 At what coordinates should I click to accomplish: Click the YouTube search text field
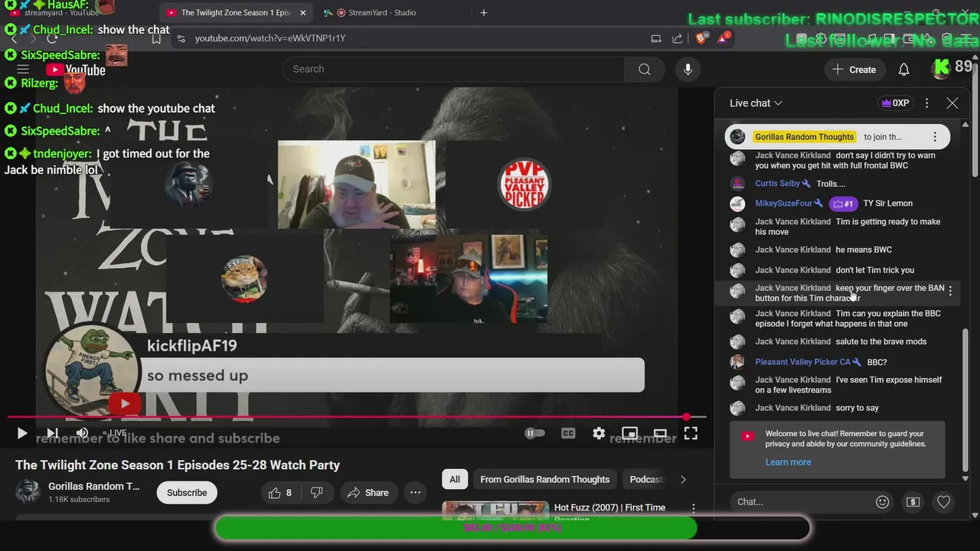tap(453, 69)
